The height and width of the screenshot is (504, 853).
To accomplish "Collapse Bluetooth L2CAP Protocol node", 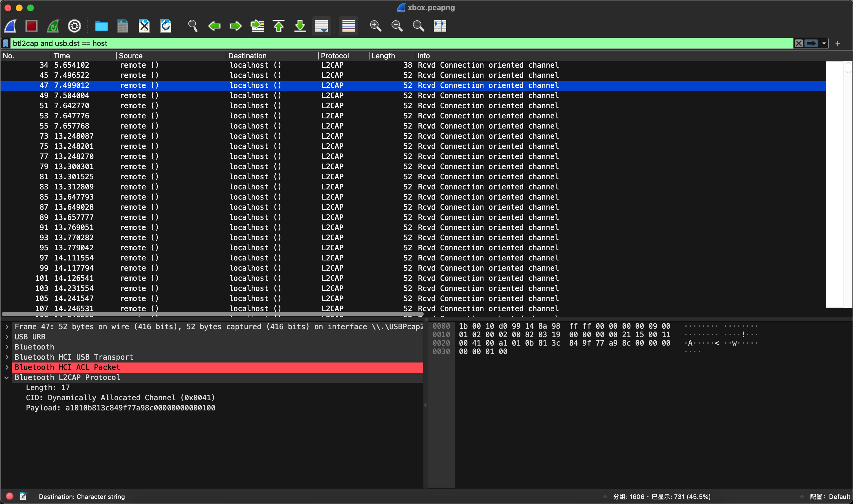I will click(7, 378).
